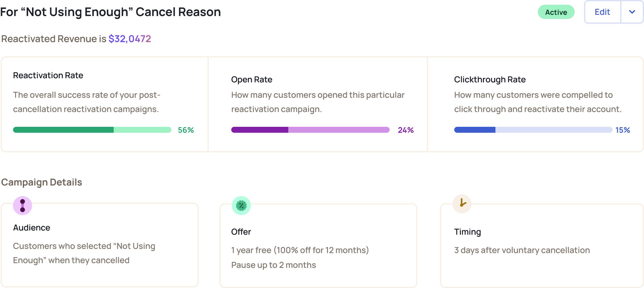Viewport: 644px width, 288px height.
Task: Click the 24% open rate value
Action: tap(406, 130)
